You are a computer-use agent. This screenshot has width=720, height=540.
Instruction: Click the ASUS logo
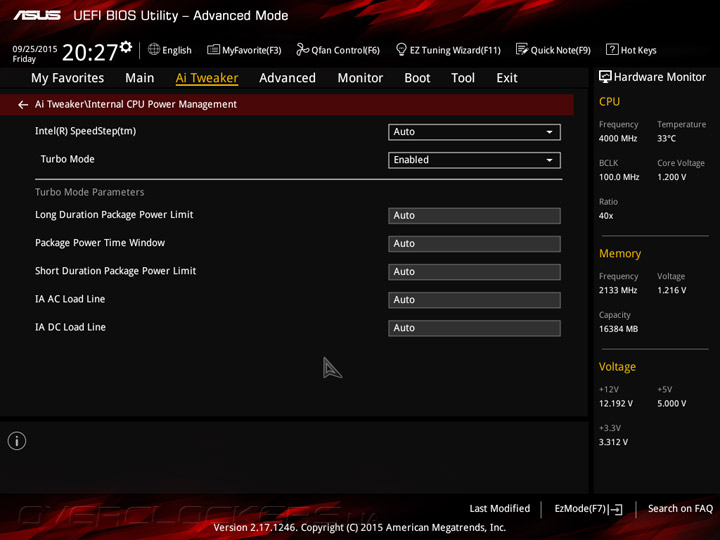(x=37, y=15)
